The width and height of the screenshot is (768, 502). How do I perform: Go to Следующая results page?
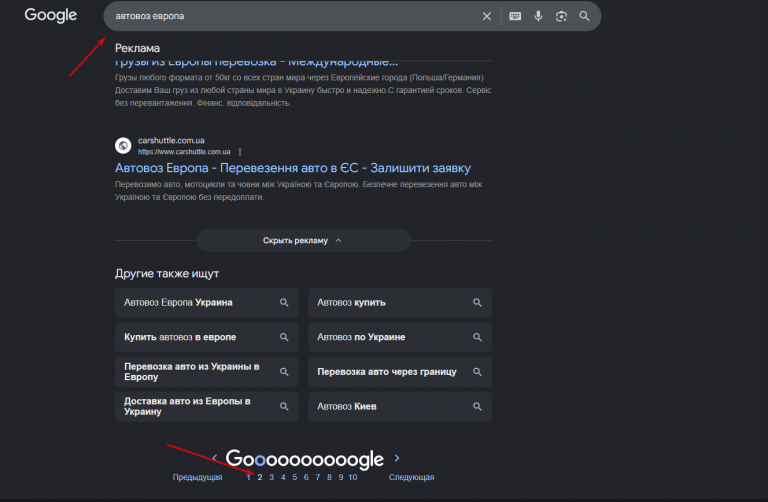pyautogui.click(x=411, y=477)
